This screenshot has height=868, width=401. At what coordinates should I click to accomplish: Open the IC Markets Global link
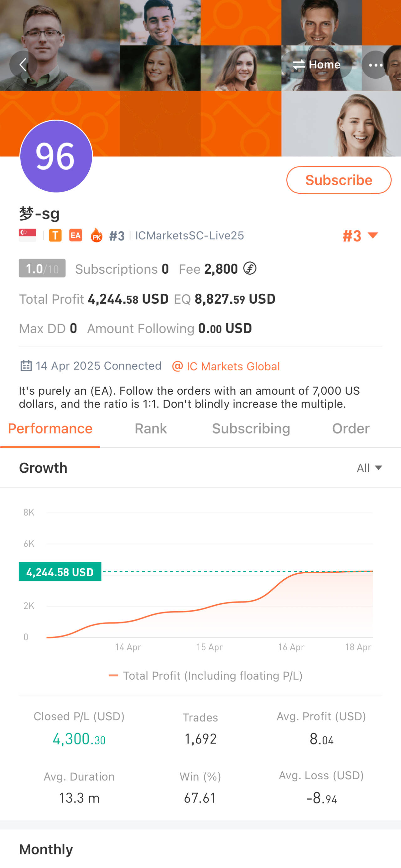pyautogui.click(x=226, y=366)
